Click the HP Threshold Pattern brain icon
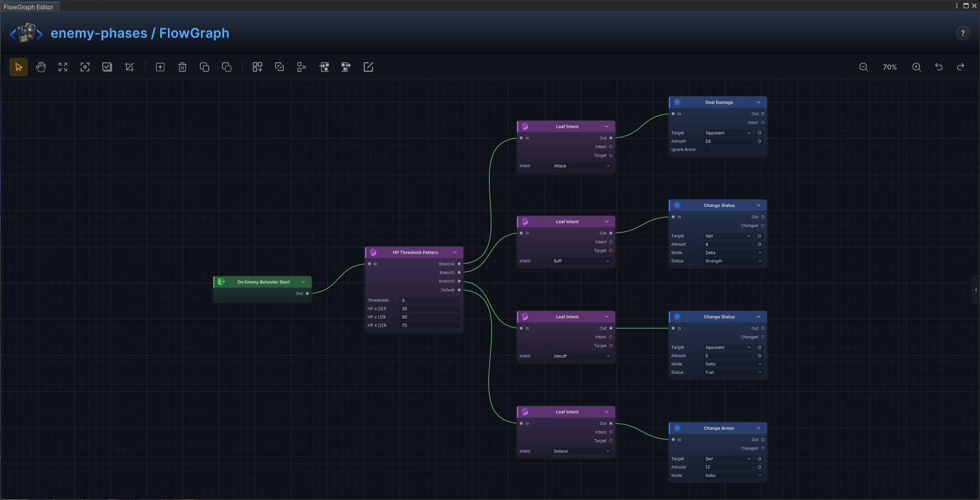The height and width of the screenshot is (500, 980). (373, 252)
